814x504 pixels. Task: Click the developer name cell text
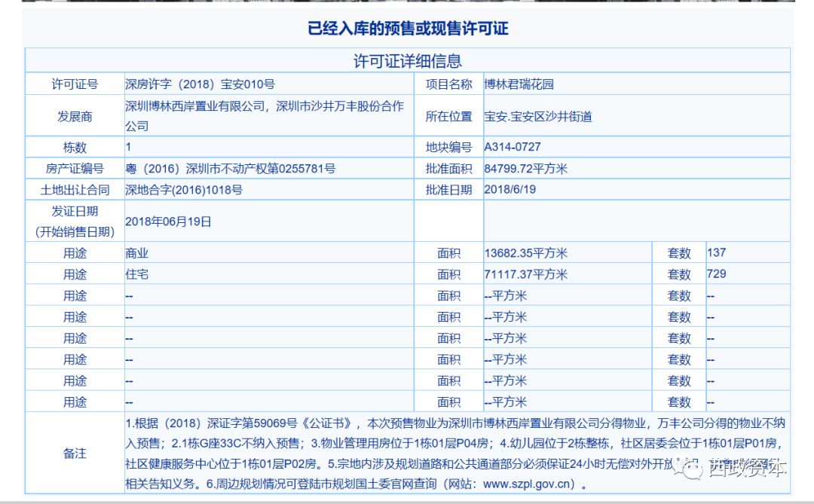(x=265, y=116)
